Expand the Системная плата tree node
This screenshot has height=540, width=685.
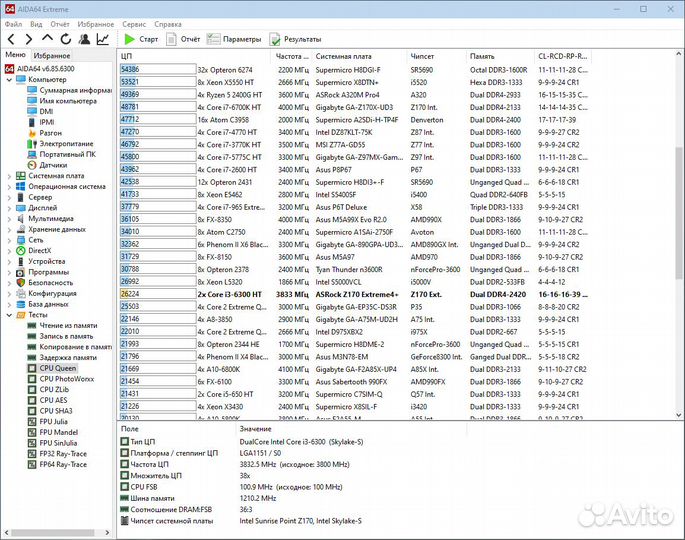pos(10,176)
